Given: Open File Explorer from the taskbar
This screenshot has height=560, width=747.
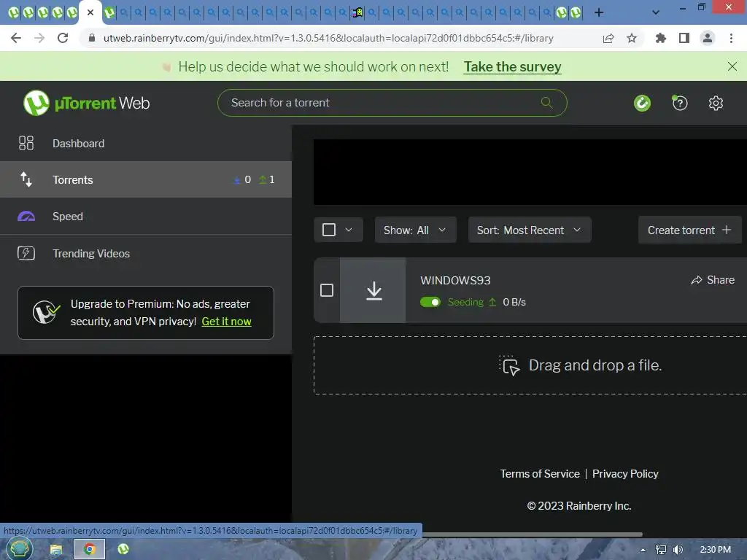Looking at the screenshot, I should coord(56,550).
